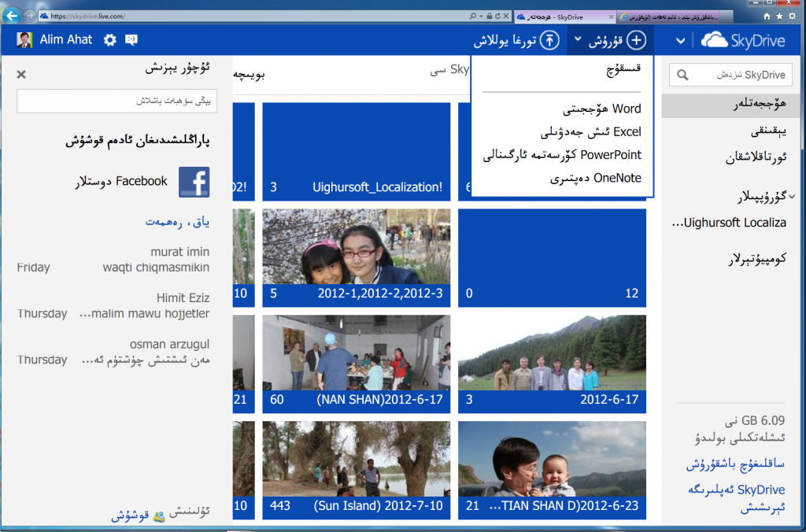Collapse the groups section chevron in sidebar
Viewport: 806px width, 532px height.
tap(792, 196)
